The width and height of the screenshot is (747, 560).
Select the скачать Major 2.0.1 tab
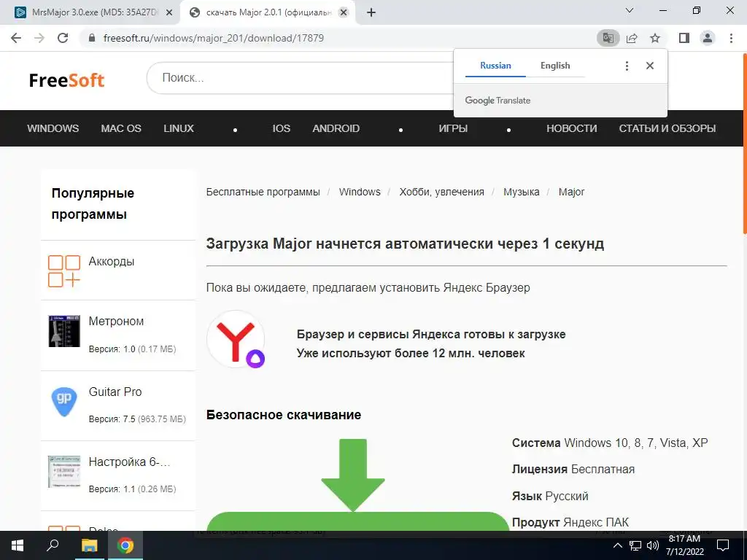pos(268,12)
